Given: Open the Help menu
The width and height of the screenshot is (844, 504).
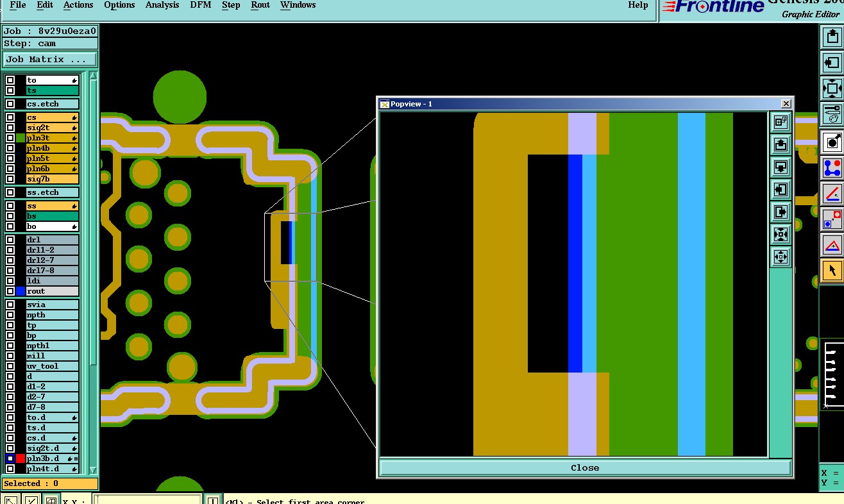Looking at the screenshot, I should click(x=638, y=5).
